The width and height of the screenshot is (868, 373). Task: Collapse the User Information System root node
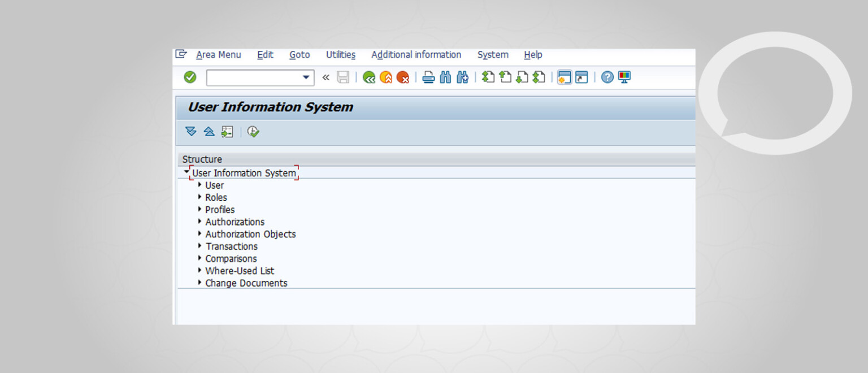click(x=186, y=172)
